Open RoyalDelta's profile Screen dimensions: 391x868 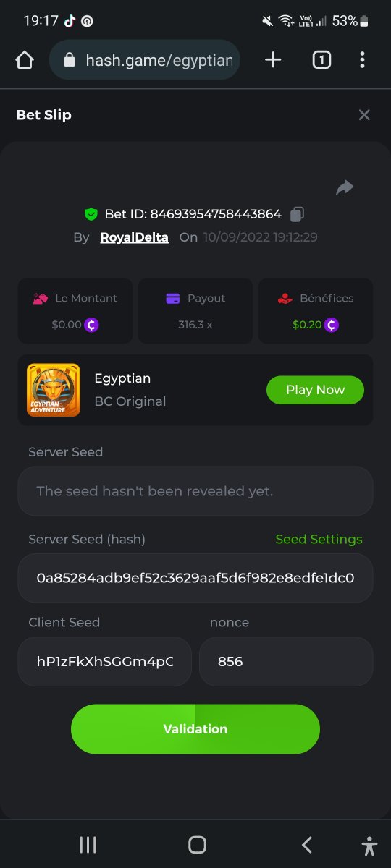(135, 237)
